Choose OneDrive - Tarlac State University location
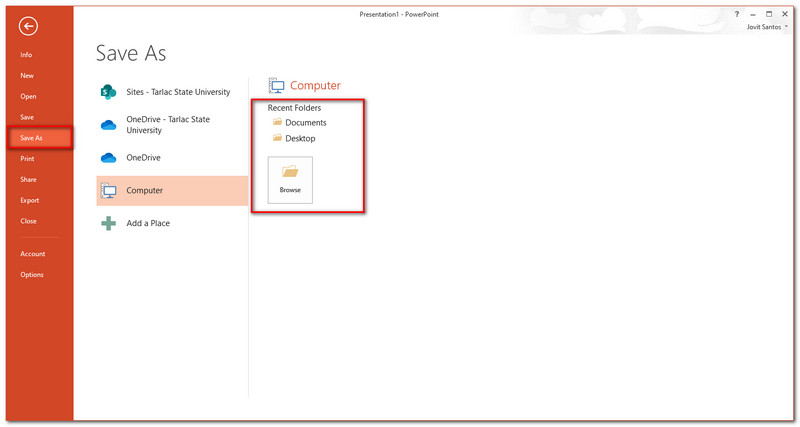The height and width of the screenshot is (427, 800). coord(168,124)
